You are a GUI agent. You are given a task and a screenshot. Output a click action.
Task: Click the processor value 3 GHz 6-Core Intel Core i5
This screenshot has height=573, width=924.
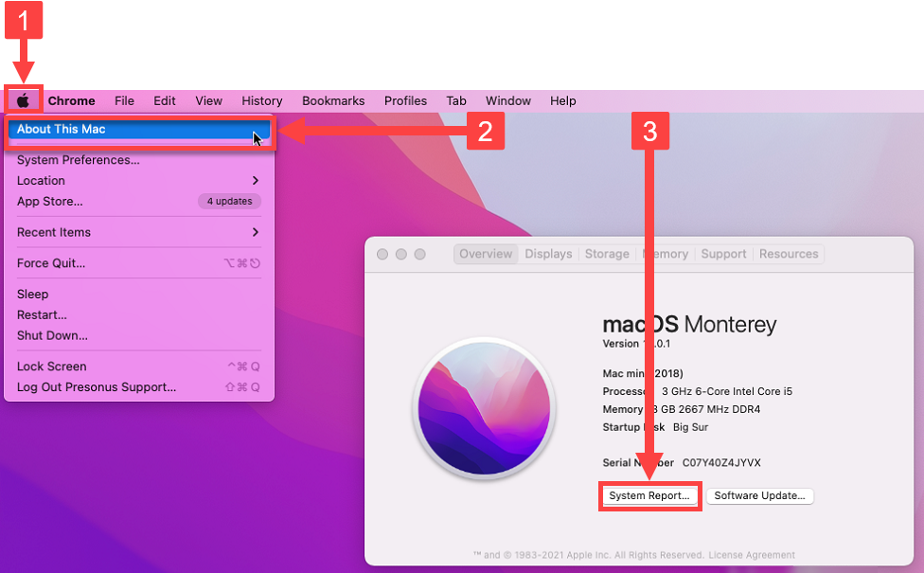[726, 391]
